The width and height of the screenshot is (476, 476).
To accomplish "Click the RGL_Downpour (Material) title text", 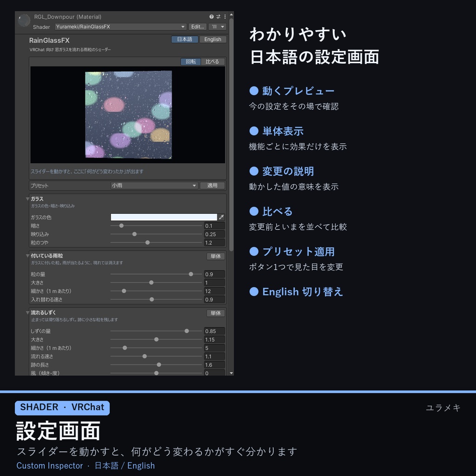I will [x=68, y=17].
